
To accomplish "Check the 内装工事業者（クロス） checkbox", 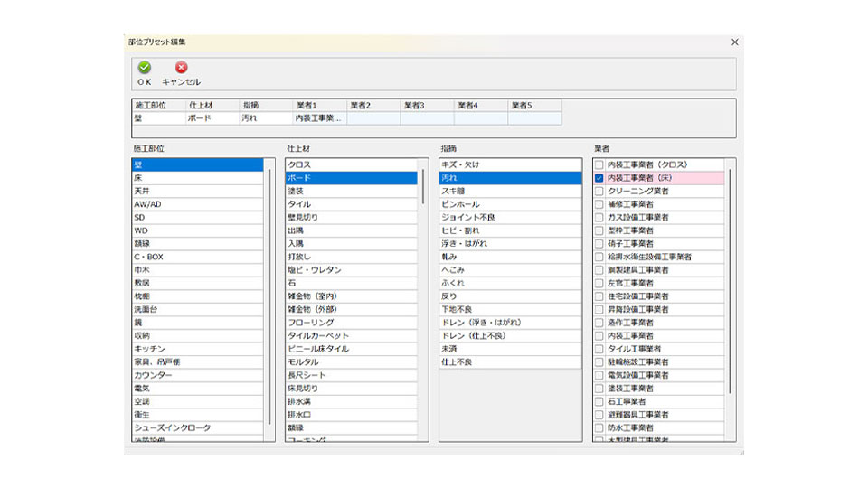I will [599, 164].
